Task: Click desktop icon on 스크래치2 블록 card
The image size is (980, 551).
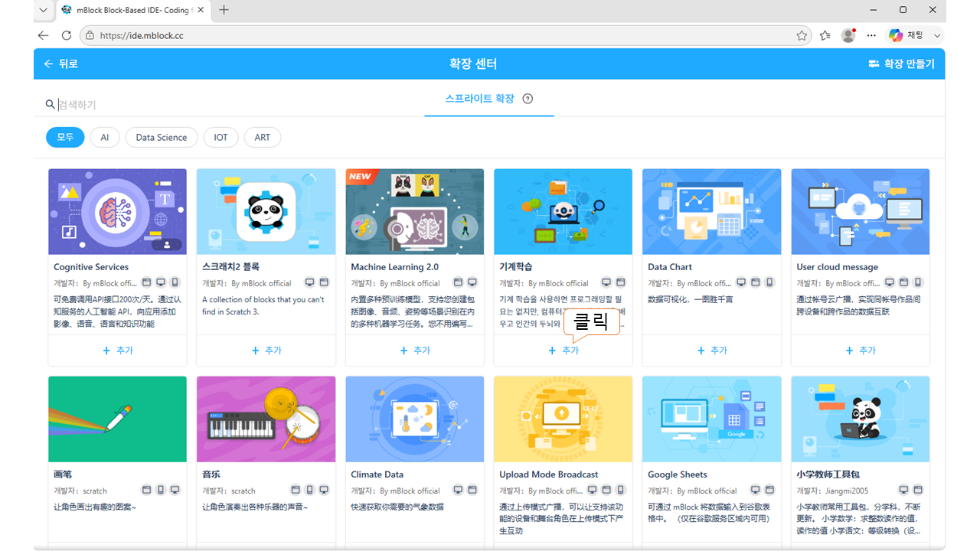Action: tap(309, 283)
